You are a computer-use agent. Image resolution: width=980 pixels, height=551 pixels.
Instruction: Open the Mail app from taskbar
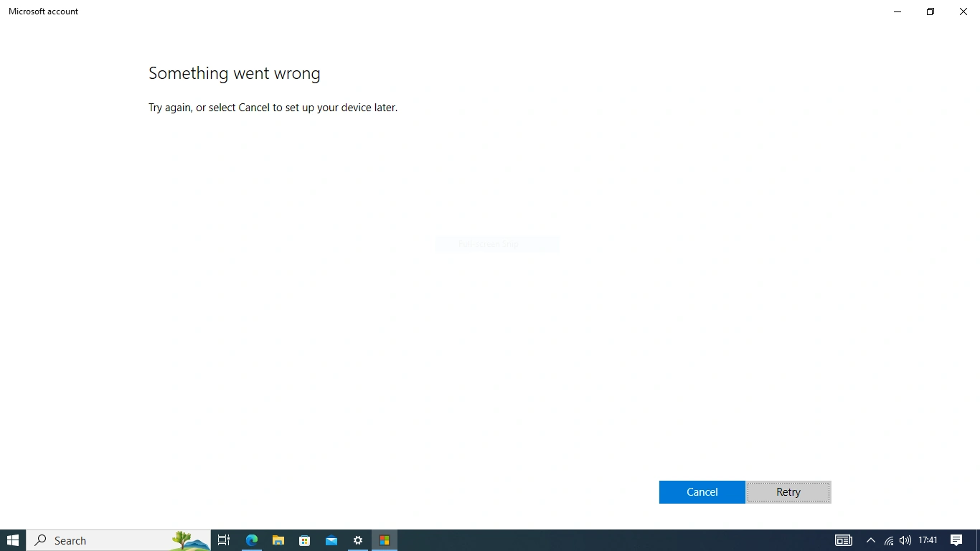click(x=331, y=540)
